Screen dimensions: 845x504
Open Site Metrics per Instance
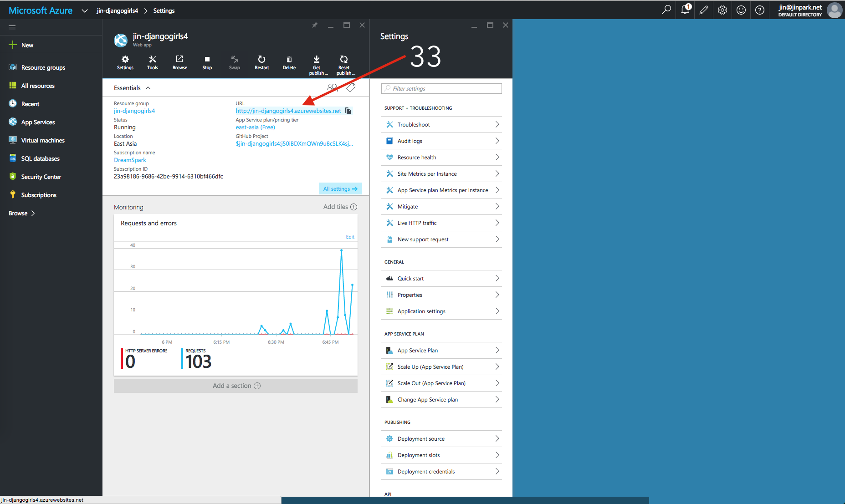coord(441,173)
